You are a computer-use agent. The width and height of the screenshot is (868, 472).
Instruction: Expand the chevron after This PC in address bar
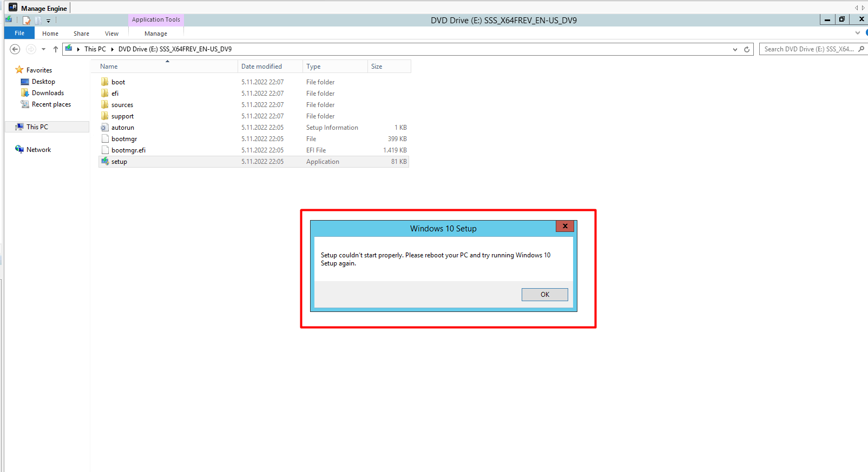pyautogui.click(x=113, y=49)
